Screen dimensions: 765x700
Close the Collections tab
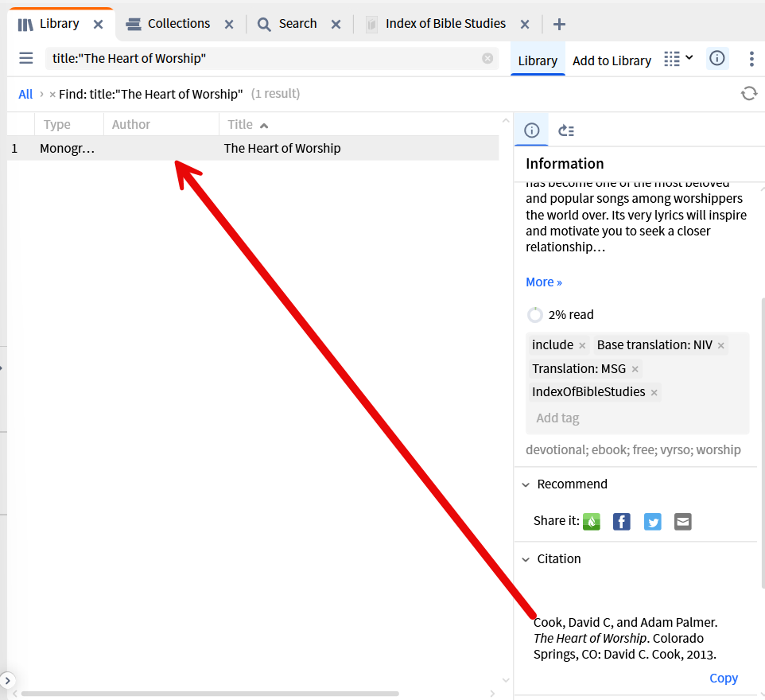click(229, 25)
